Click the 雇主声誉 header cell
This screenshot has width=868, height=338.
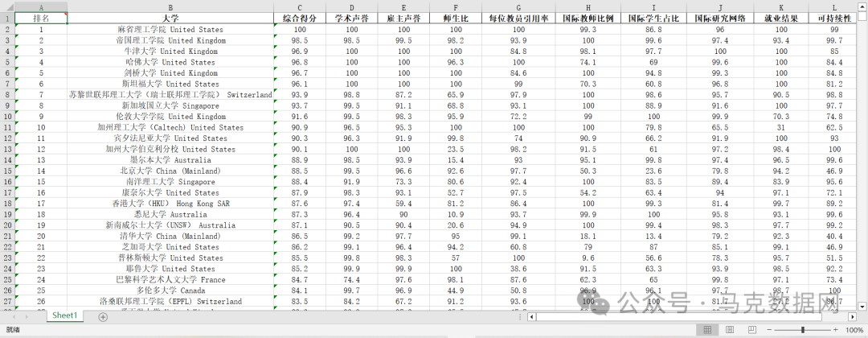403,19
